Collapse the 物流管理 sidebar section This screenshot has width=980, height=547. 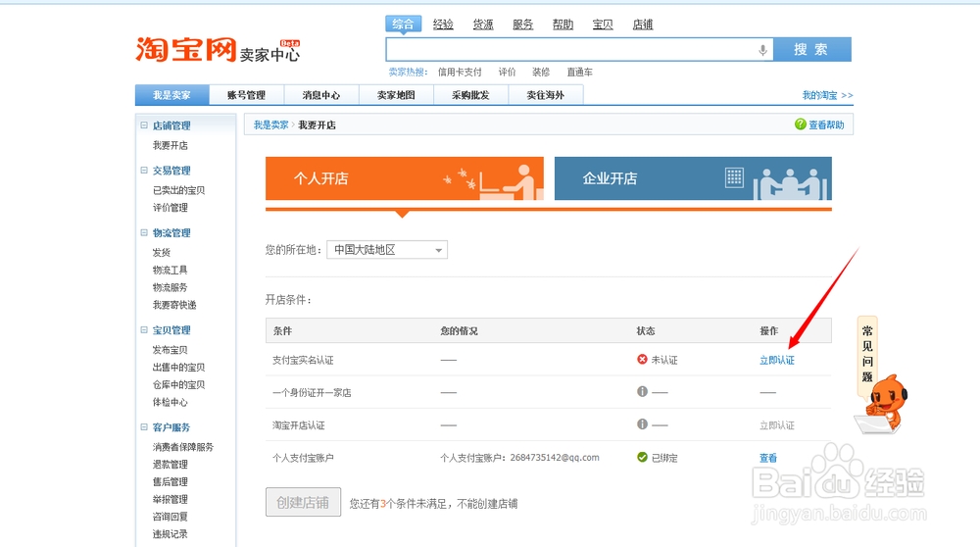pyautogui.click(x=144, y=232)
